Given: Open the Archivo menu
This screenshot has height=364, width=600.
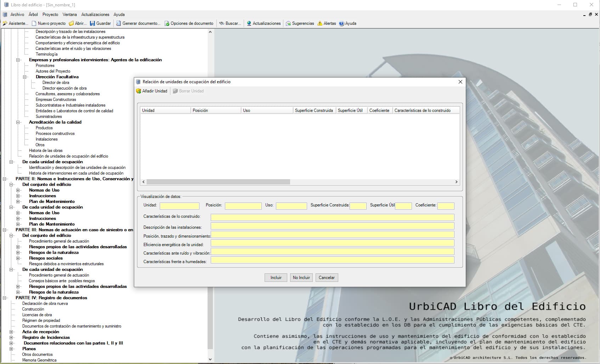Looking at the screenshot, I should point(17,15).
